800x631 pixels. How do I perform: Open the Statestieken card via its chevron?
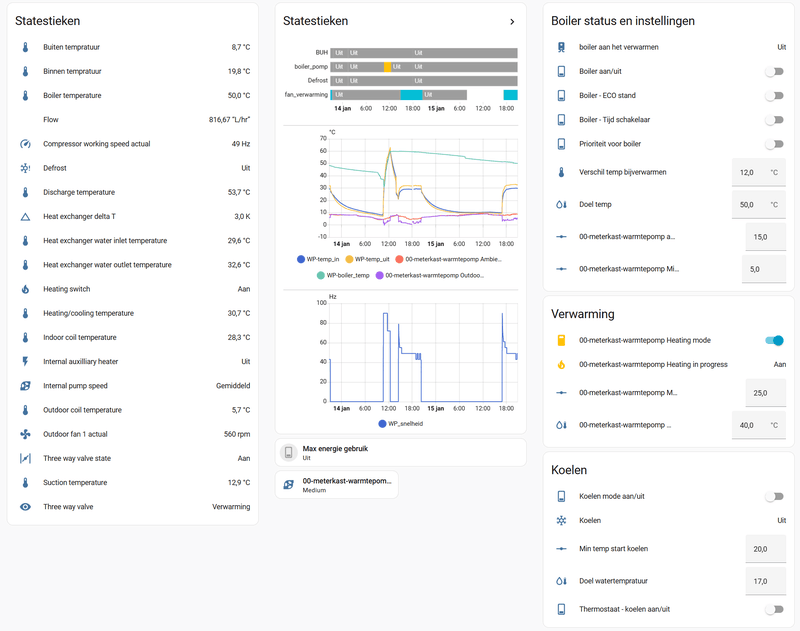tap(513, 20)
